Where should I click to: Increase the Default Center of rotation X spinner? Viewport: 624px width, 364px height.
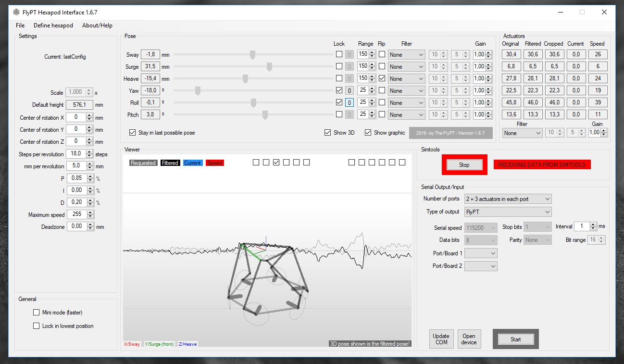click(89, 115)
